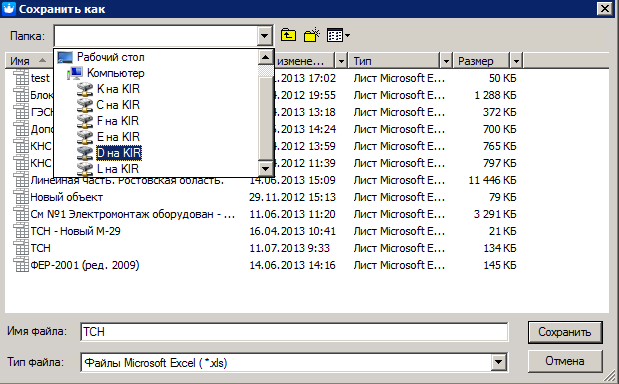619x384 pixels.
Task: Click the Тип файла combo box
Action: coord(293,362)
